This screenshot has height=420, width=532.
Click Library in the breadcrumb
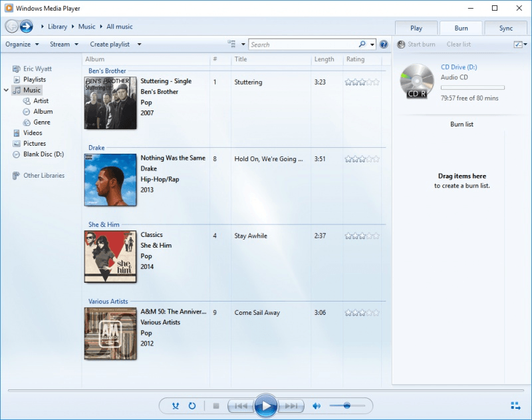57,27
